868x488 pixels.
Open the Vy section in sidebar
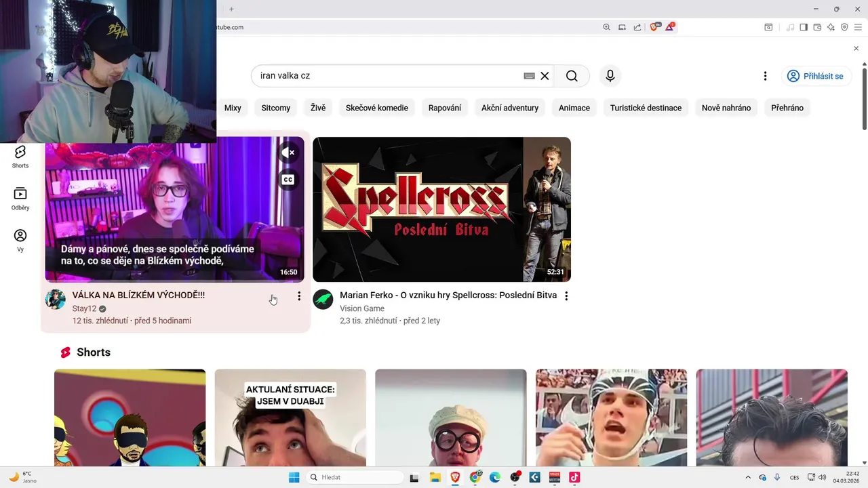point(20,241)
